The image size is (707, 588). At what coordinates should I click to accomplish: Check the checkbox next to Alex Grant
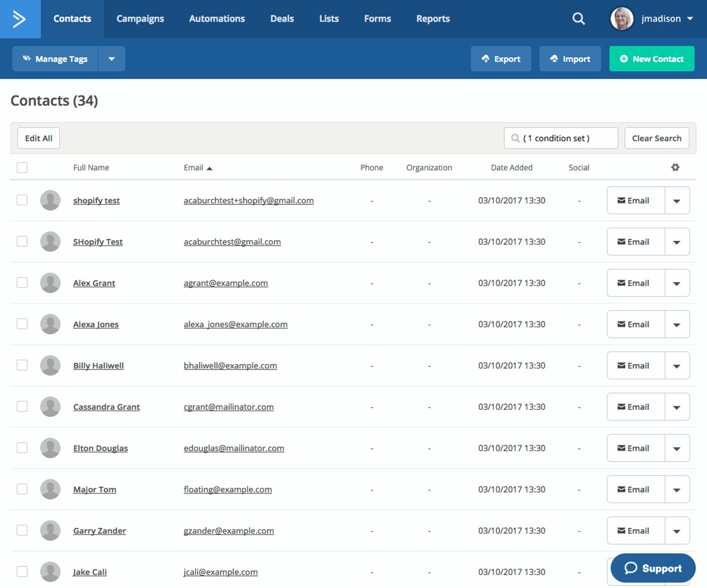pyautogui.click(x=22, y=283)
